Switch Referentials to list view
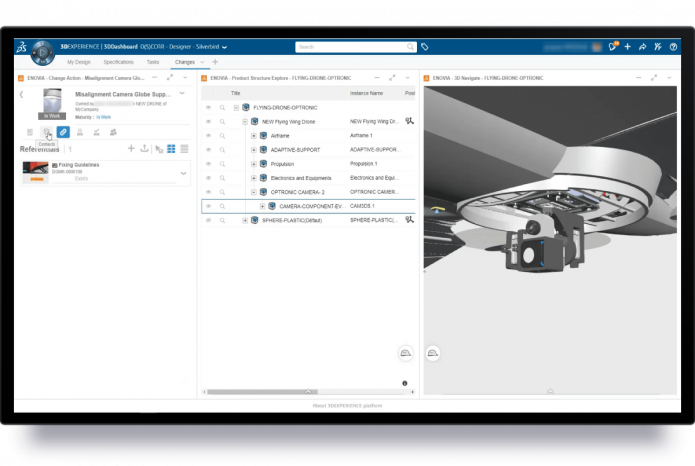 tap(184, 149)
